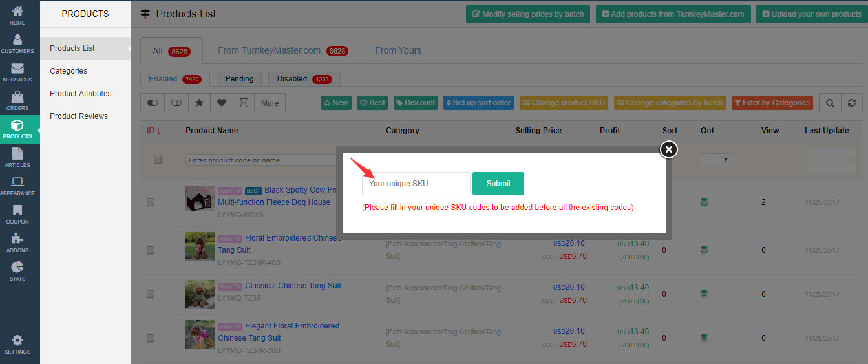The height and width of the screenshot is (364, 868).
Task: Tick the select-all checkbox in filter row
Action: [x=158, y=160]
